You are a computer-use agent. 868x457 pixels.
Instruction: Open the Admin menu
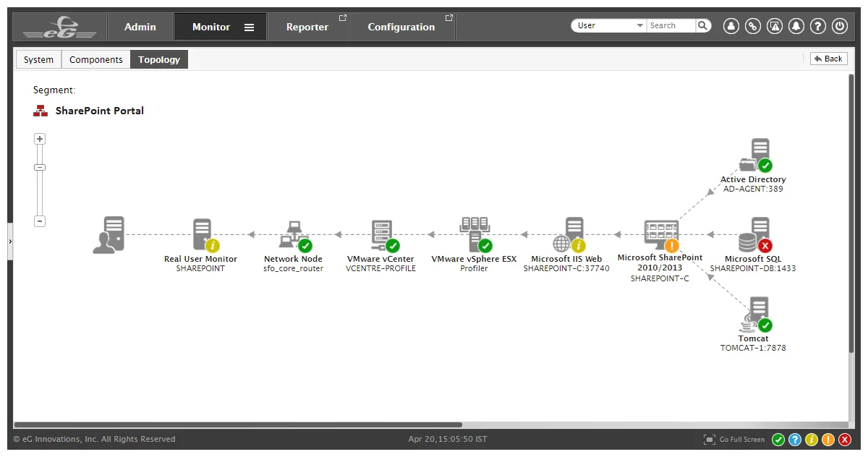click(140, 27)
